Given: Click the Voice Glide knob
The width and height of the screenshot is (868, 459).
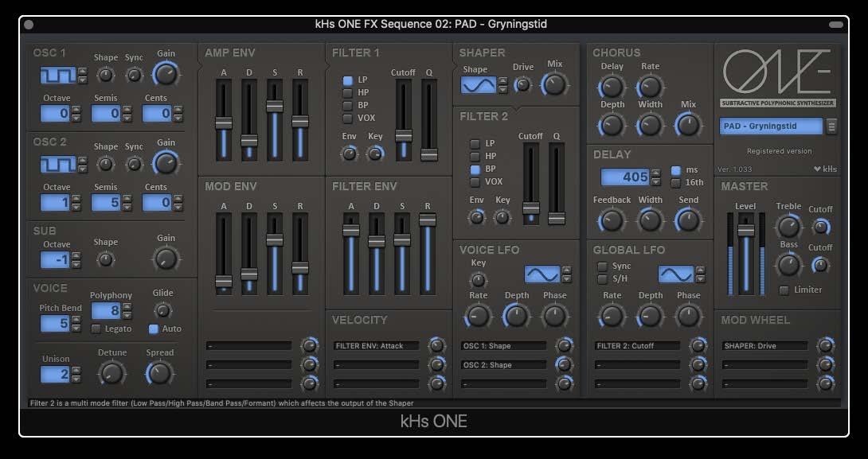Looking at the screenshot, I should click(162, 310).
